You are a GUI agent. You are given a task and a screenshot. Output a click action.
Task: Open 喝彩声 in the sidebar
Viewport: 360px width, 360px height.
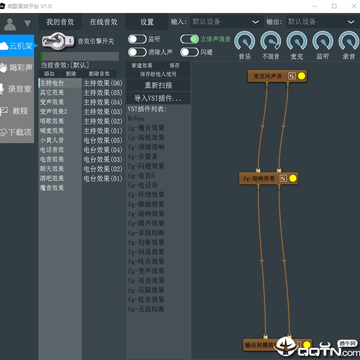coord(17,68)
